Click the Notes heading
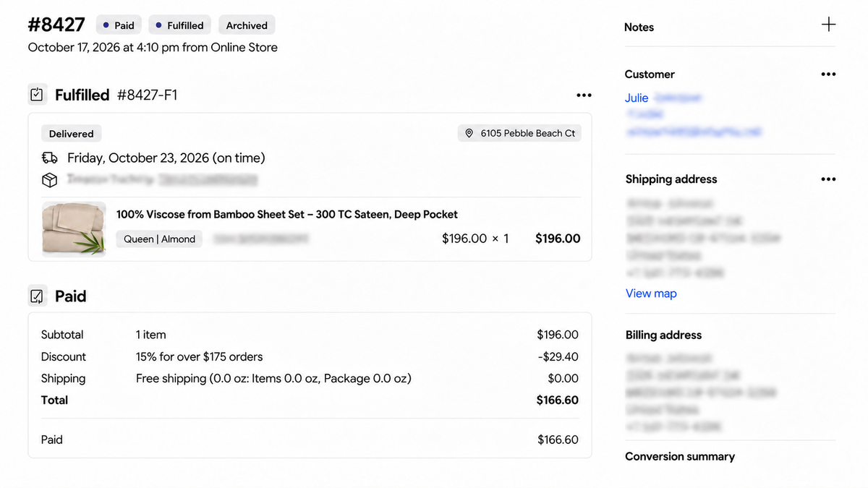The width and height of the screenshot is (868, 488). 639,27
